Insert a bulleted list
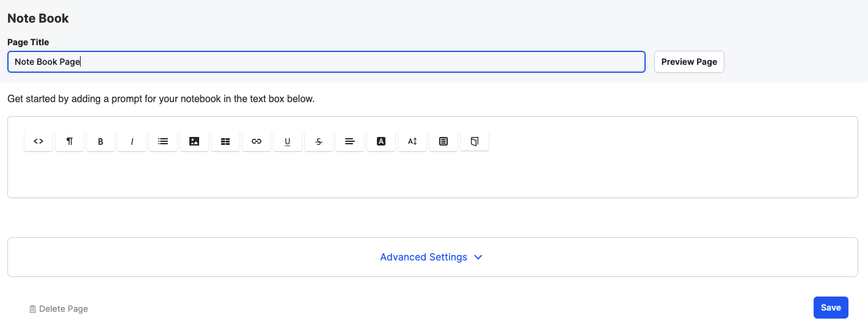The height and width of the screenshot is (332, 868). (163, 141)
